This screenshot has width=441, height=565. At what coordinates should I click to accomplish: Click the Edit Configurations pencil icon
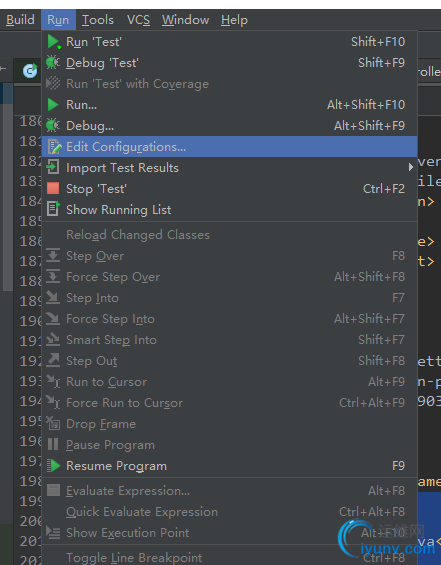click(54, 147)
